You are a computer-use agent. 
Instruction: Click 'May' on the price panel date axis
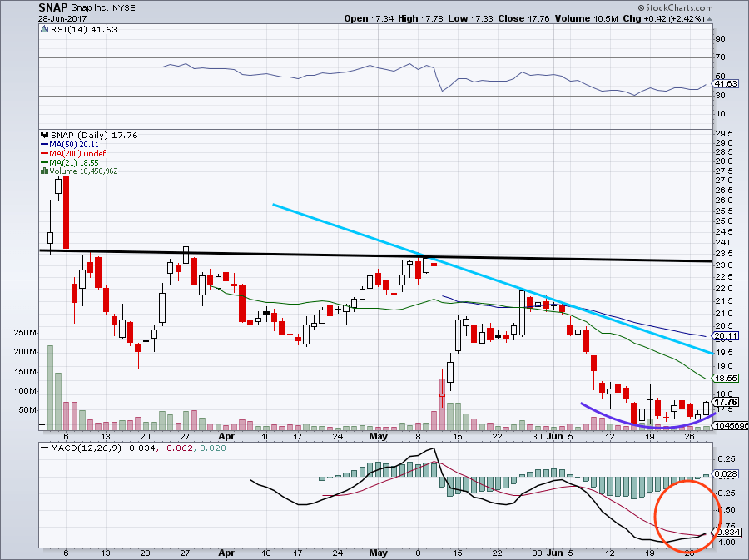pyautogui.click(x=378, y=436)
